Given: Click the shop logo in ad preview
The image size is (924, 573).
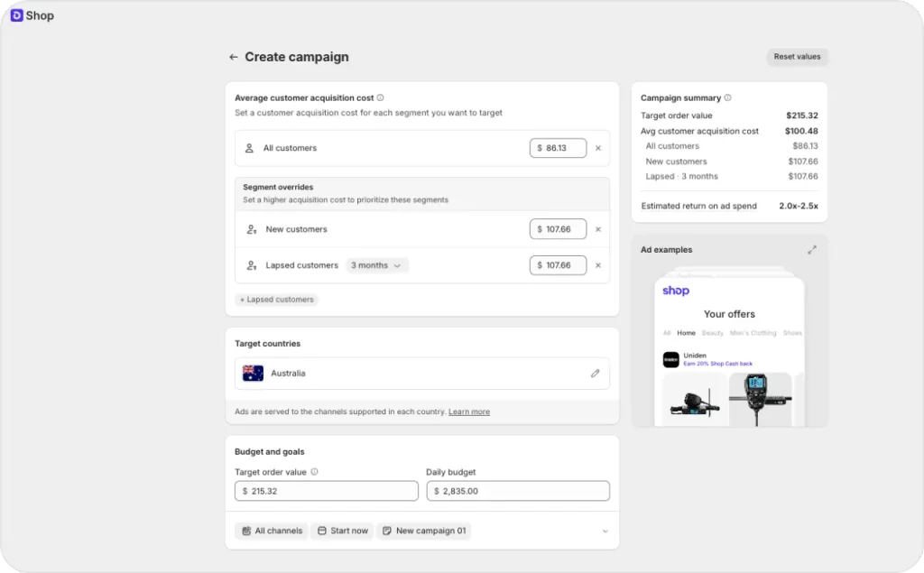Looking at the screenshot, I should [x=676, y=291].
